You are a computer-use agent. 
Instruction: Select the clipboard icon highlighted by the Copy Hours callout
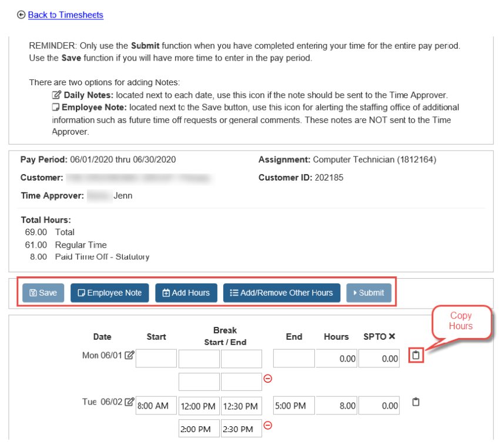coord(415,355)
